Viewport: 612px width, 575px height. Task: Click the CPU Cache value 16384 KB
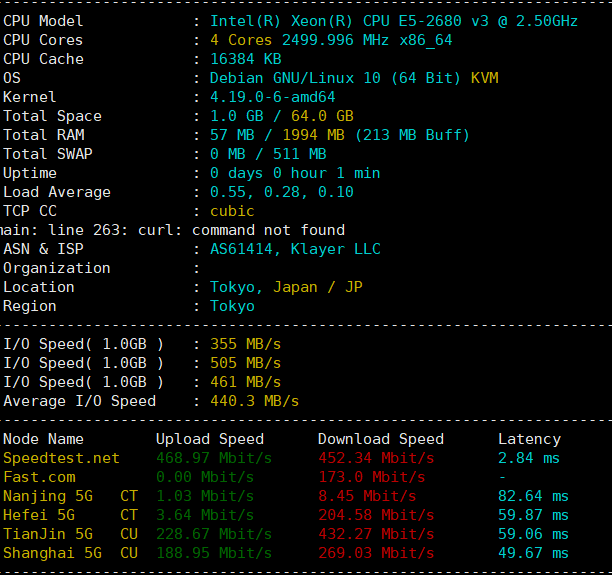[x=246, y=59]
